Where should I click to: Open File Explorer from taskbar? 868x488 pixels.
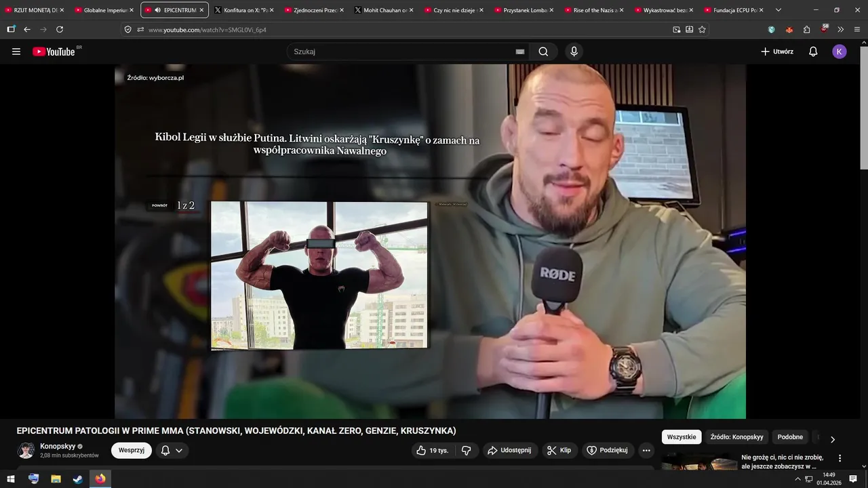(x=56, y=479)
